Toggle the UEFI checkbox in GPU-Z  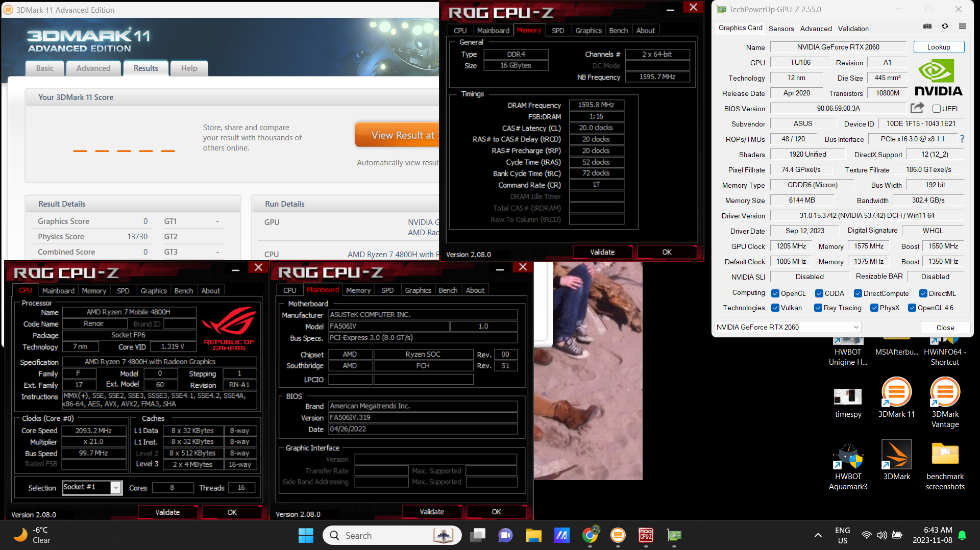(936, 109)
